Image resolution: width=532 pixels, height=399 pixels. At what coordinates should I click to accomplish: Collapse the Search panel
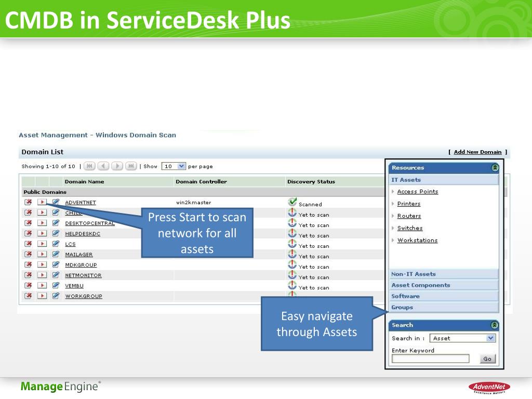tap(495, 325)
